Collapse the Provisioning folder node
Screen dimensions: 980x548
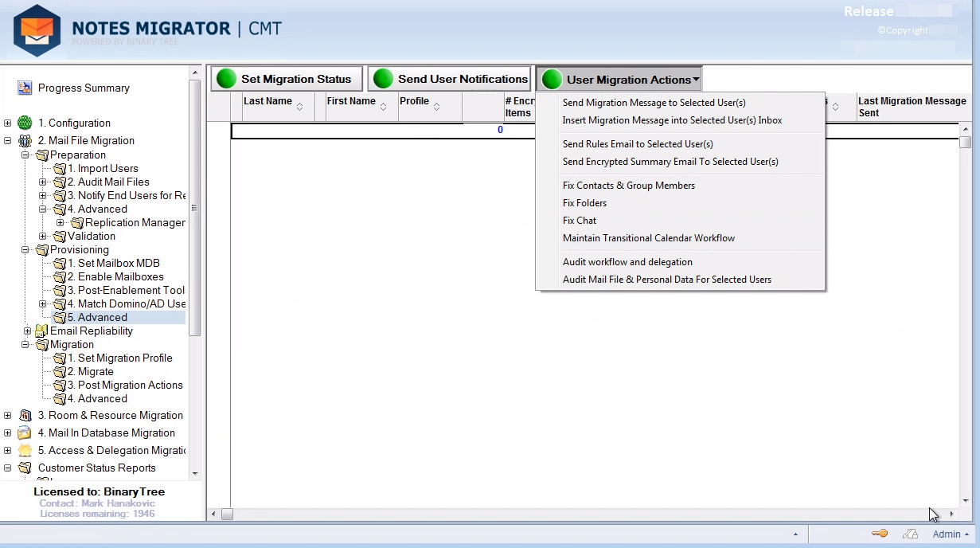coord(25,249)
